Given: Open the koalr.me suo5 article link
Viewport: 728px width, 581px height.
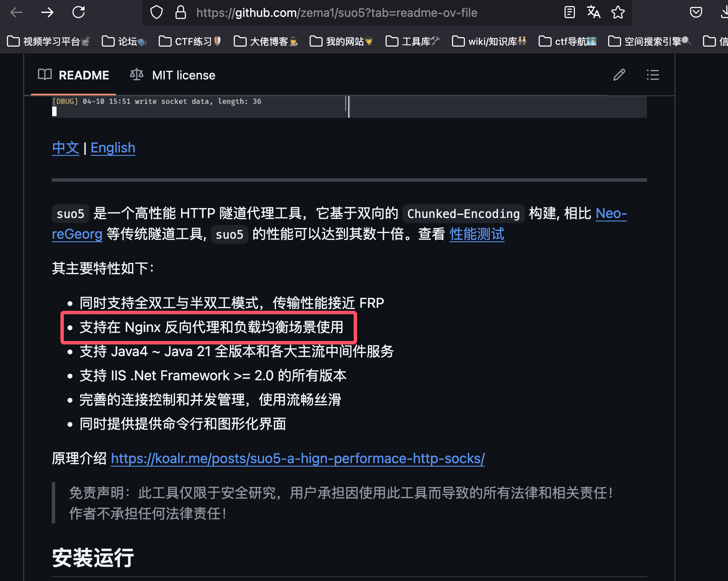Looking at the screenshot, I should [298, 458].
